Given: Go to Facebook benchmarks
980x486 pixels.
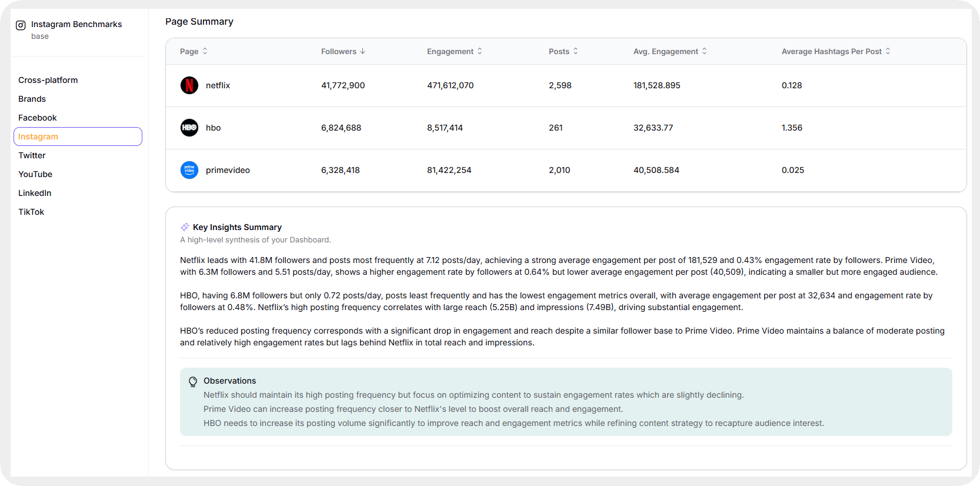Looking at the screenshot, I should (78, 118).
